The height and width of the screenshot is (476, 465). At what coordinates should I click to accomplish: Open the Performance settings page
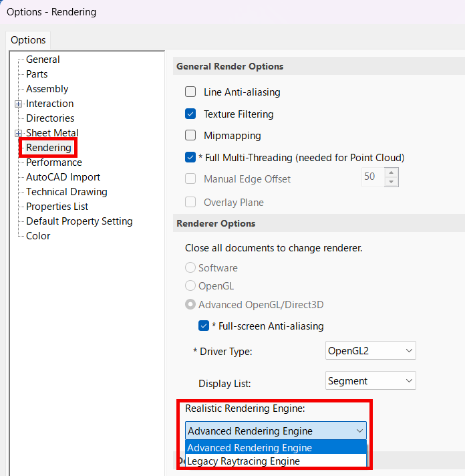click(54, 162)
